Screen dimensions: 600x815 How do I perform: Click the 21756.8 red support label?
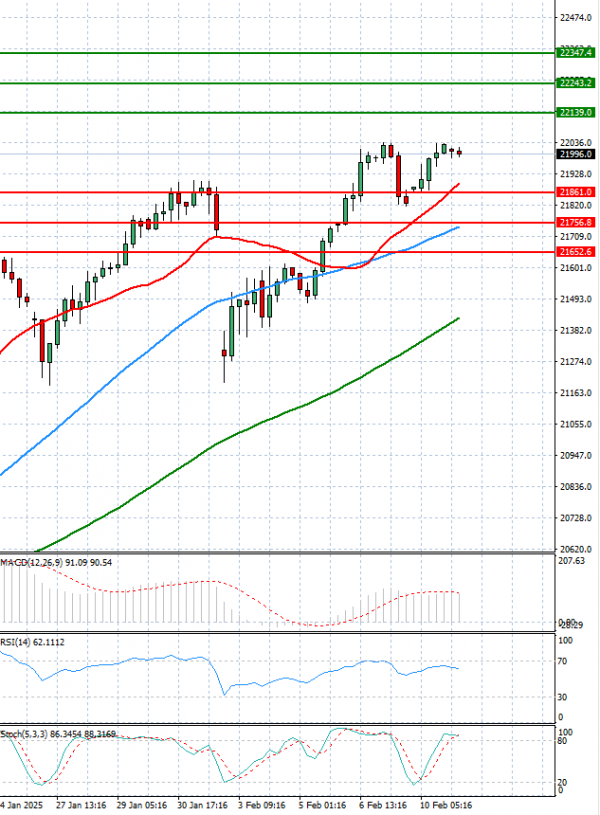pyautogui.click(x=575, y=222)
